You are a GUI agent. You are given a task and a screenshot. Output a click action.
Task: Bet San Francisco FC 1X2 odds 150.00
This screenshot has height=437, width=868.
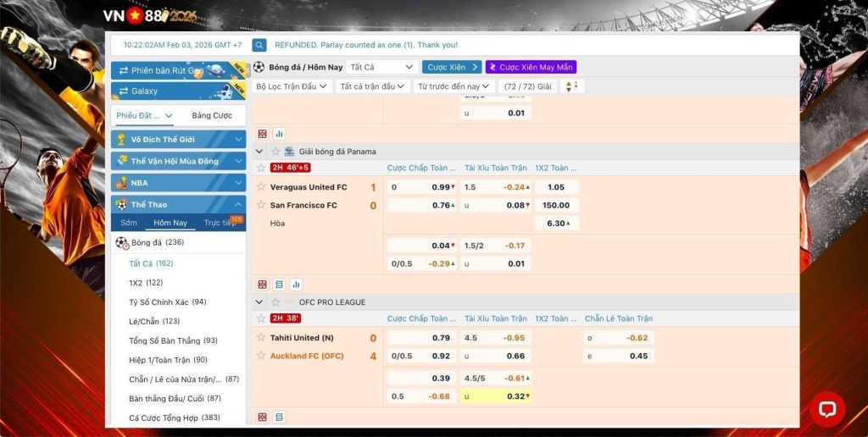click(x=557, y=205)
